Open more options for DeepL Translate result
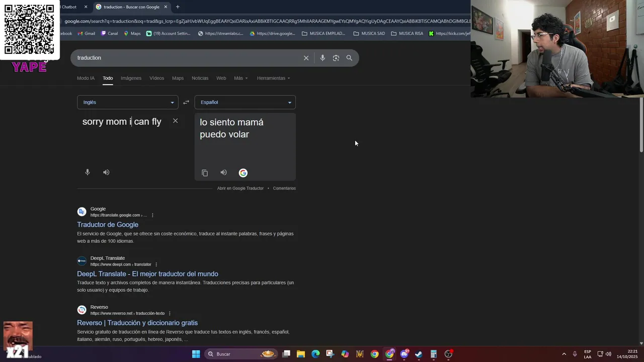The image size is (644, 362). tap(156, 264)
